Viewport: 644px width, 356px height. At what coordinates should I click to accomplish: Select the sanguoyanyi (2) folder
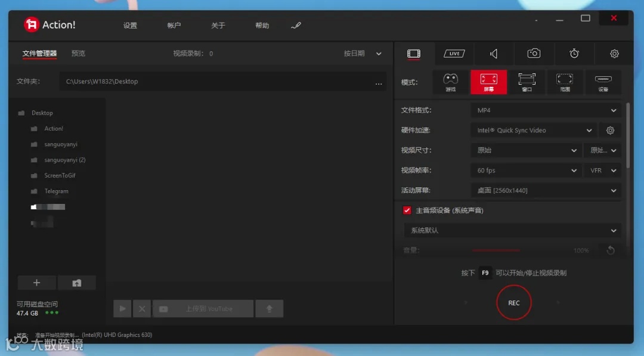[x=65, y=160]
